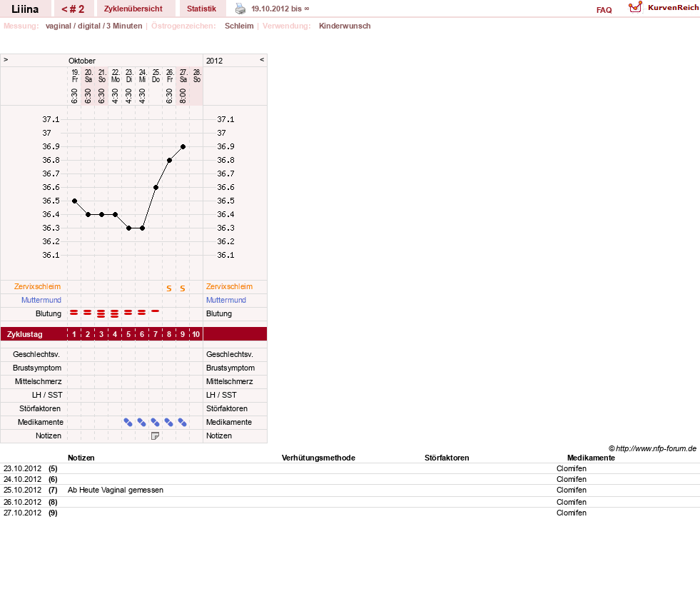700x614 pixels.
Task: Select the bleeding mark on cycle day 6
Action: point(141,313)
